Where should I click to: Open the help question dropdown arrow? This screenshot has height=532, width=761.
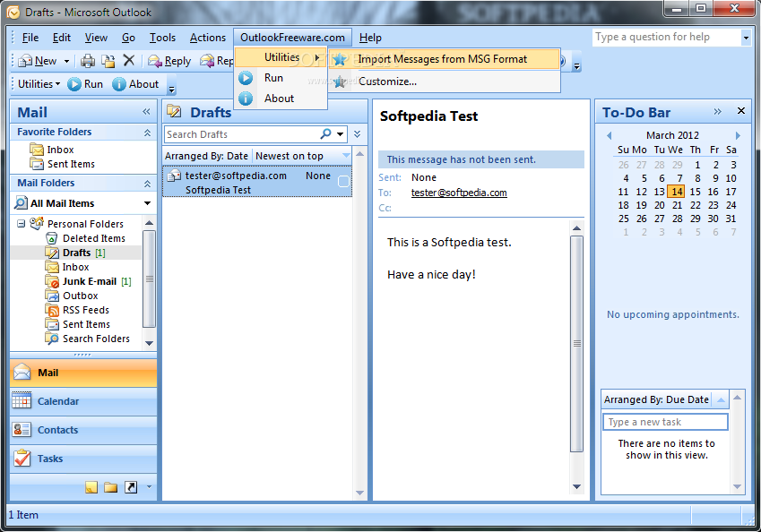(746, 38)
